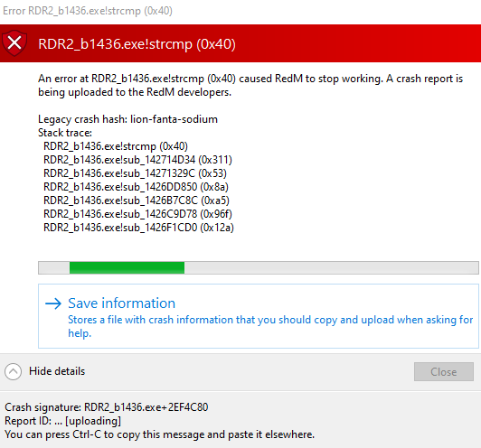Click the blue Save information arrow icon
The image size is (481, 448).
(53, 303)
